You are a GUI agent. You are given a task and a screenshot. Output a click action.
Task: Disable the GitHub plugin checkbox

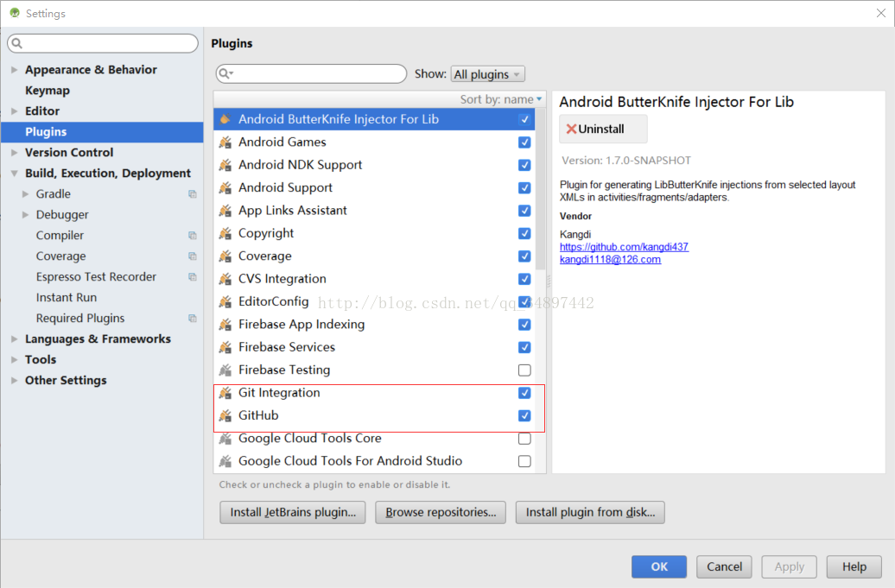click(x=524, y=416)
